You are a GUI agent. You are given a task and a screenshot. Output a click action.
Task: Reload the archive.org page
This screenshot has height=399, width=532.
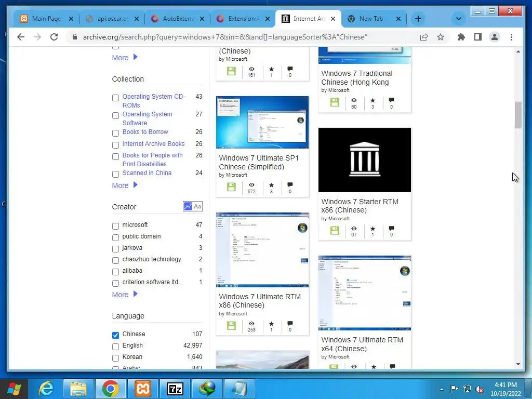(x=54, y=37)
